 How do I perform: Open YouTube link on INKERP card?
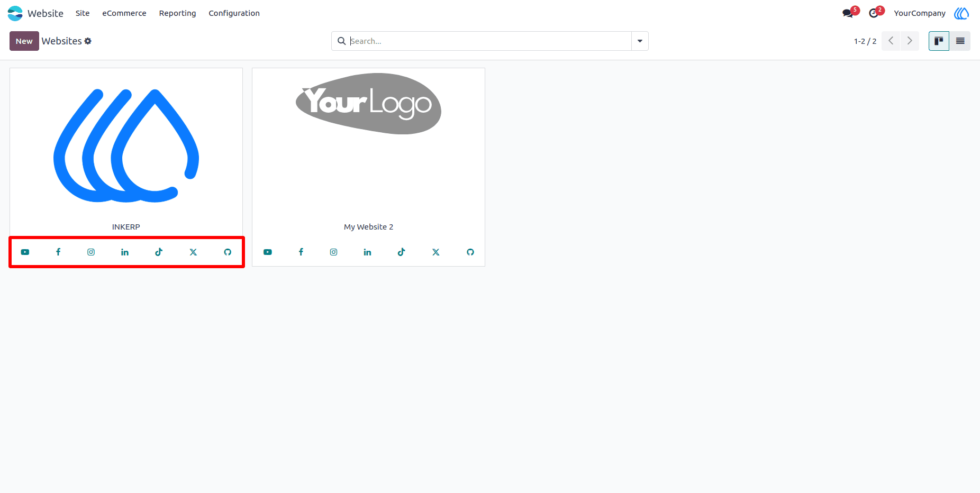tap(25, 252)
